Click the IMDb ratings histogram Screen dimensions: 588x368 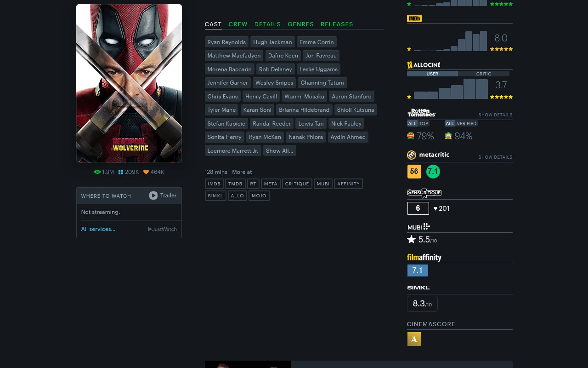pyautogui.click(x=450, y=41)
